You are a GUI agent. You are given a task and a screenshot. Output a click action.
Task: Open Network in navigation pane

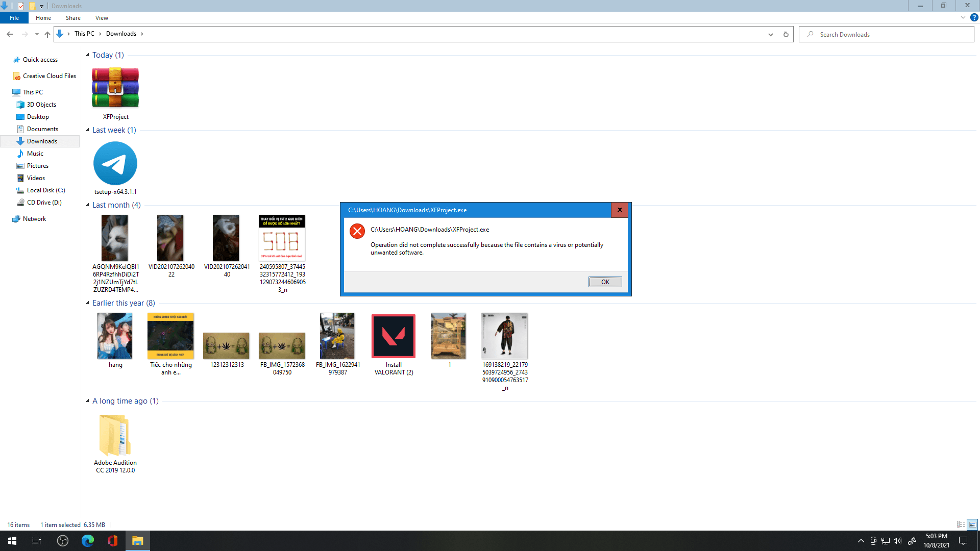(x=34, y=219)
